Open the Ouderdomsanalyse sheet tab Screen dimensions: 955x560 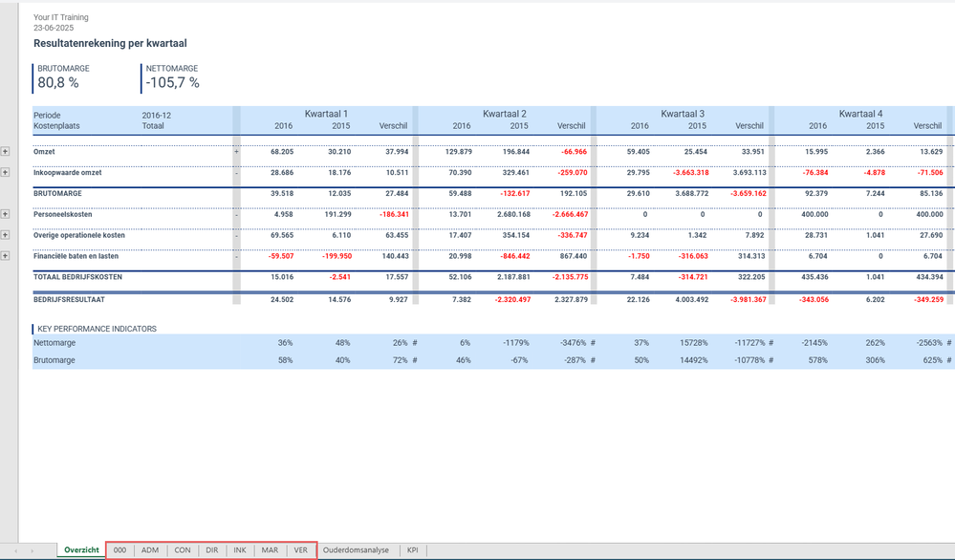point(357,549)
